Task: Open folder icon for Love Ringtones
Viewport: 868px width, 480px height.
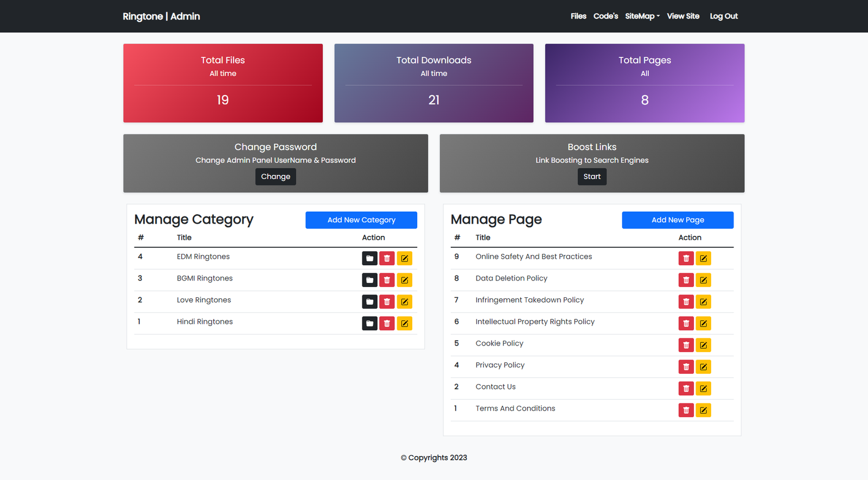Action: (369, 302)
